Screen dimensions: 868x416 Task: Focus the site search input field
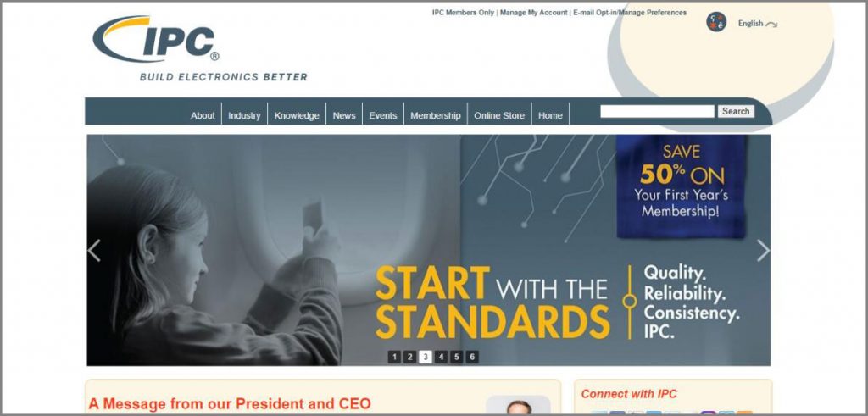pyautogui.click(x=657, y=111)
